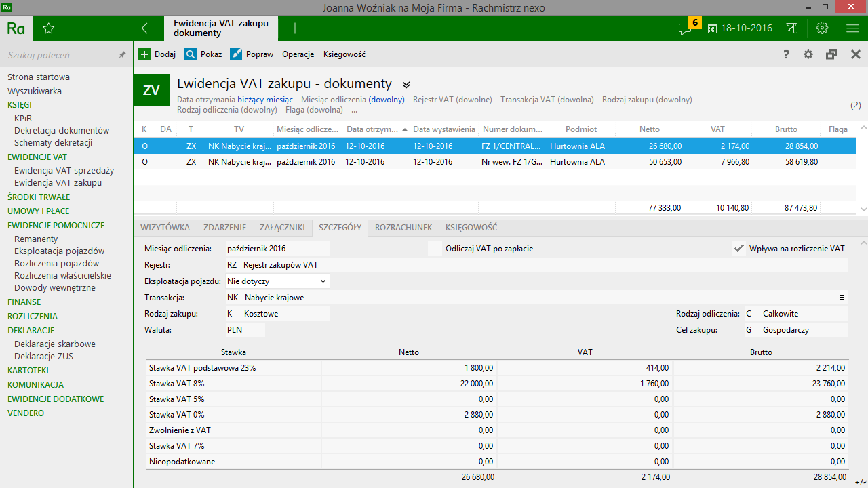Open the Operacje menu
The width and height of the screenshot is (868, 488).
[298, 54]
